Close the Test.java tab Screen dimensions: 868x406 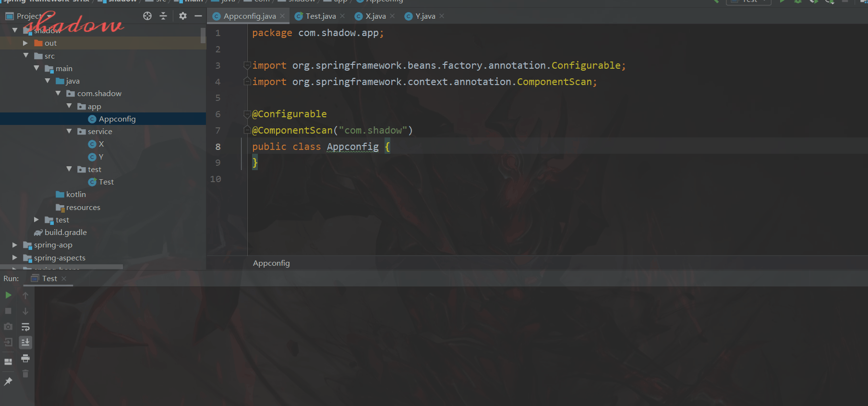pyautogui.click(x=342, y=16)
